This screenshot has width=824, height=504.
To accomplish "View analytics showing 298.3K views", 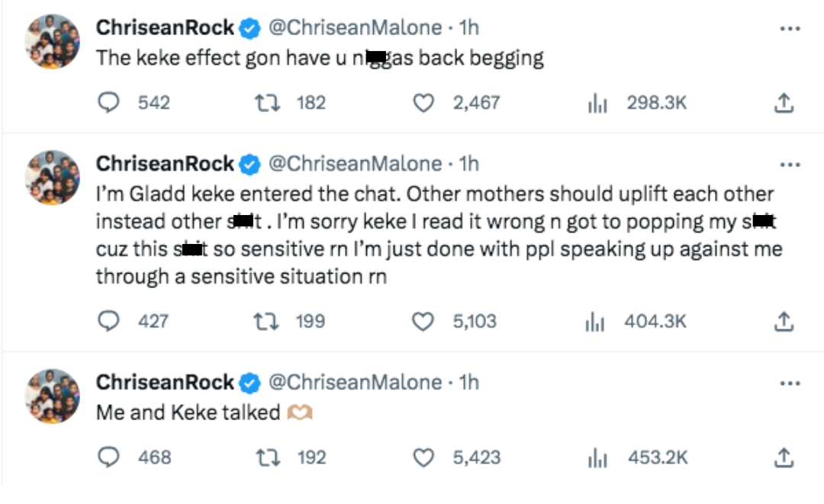I will point(597,103).
